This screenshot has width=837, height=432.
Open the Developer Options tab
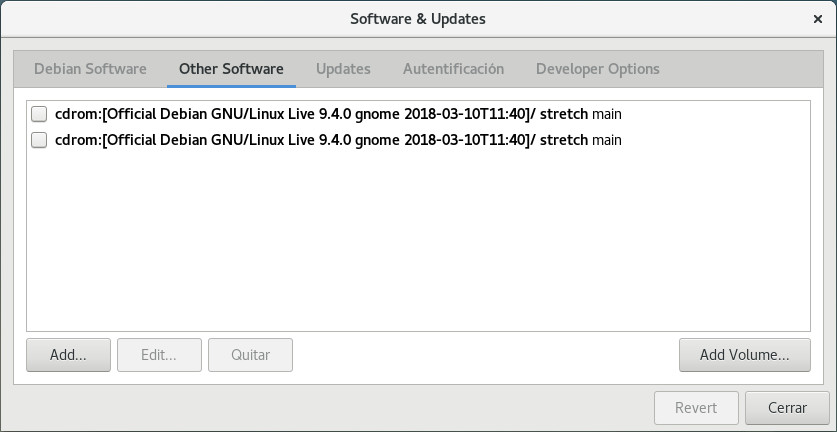click(x=597, y=69)
